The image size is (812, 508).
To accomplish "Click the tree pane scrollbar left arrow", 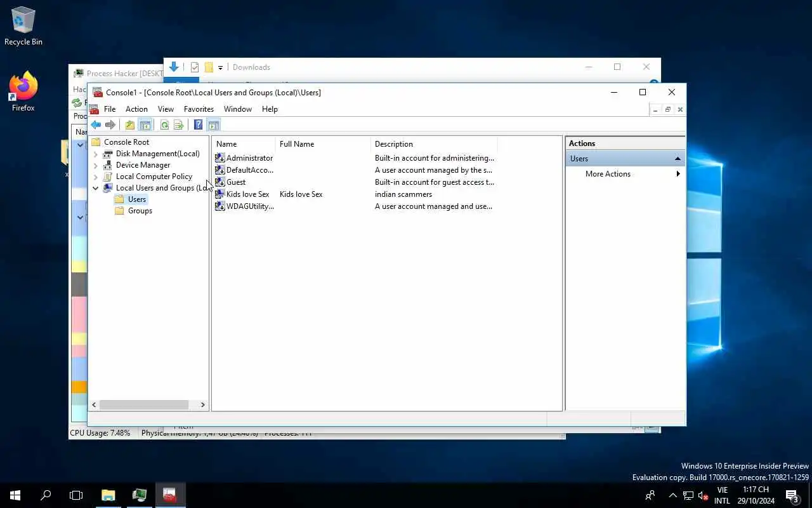I will tap(94, 404).
